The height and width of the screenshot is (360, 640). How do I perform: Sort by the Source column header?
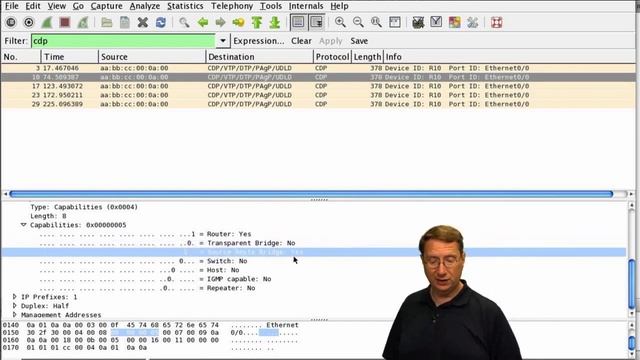click(152, 57)
